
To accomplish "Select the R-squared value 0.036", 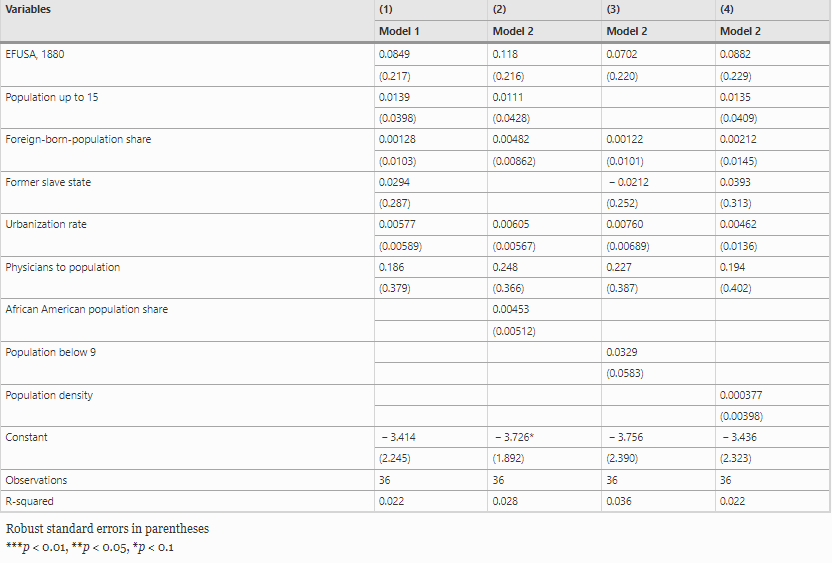I will pyautogui.click(x=619, y=501).
